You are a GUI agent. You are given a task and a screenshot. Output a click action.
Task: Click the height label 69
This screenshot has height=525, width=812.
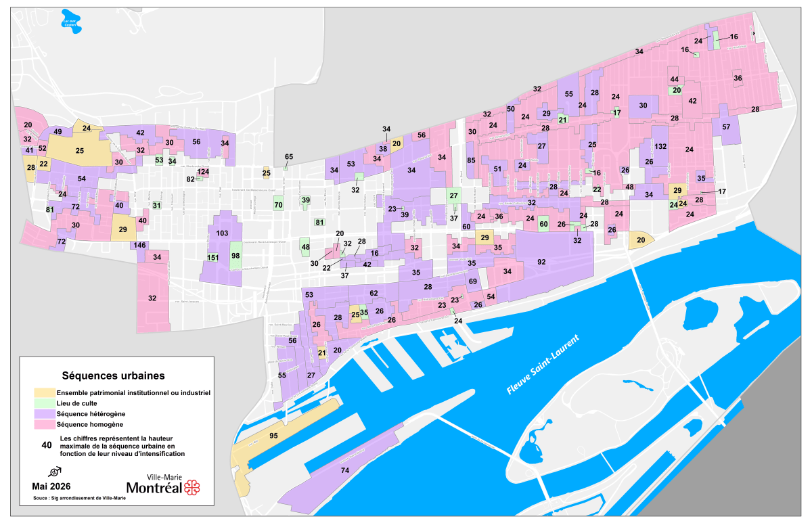(473, 281)
